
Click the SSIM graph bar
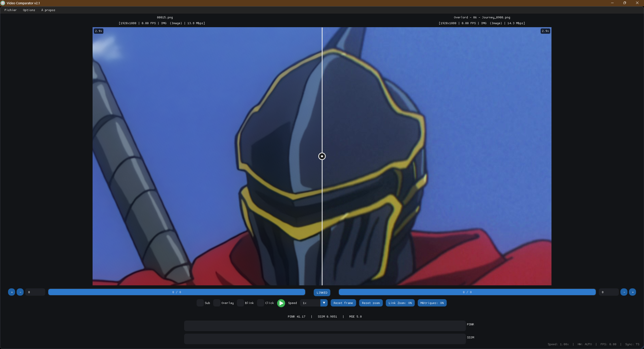click(325, 339)
